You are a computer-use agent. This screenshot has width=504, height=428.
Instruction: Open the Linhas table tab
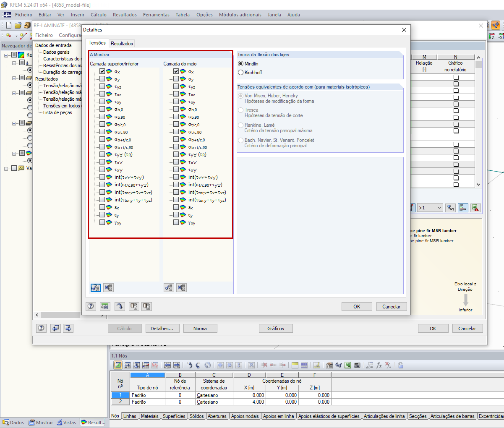130,416
